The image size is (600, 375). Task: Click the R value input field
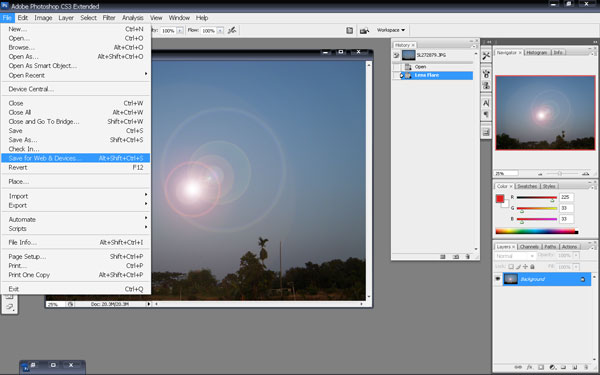566,197
